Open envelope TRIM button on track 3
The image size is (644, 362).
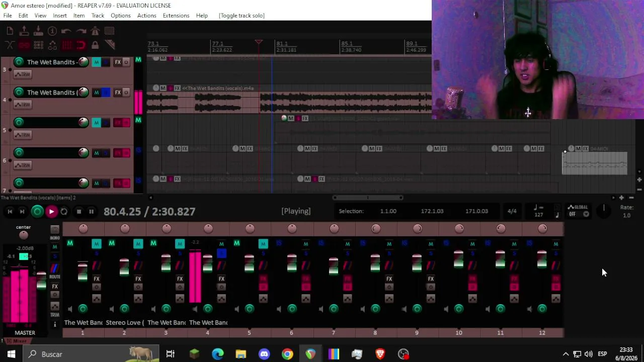[22, 74]
